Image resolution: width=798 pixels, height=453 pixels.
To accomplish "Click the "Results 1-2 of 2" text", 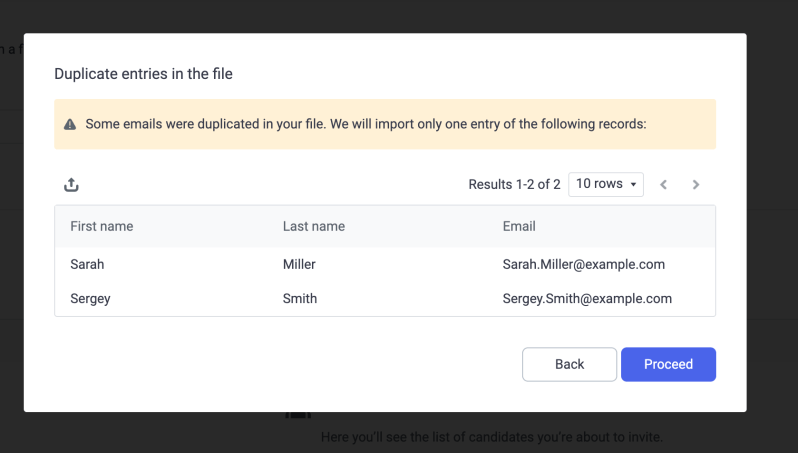I will [514, 184].
